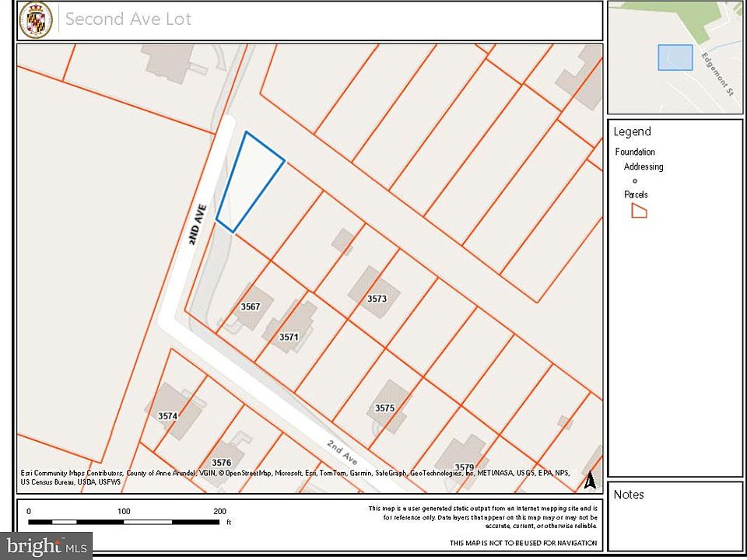Select the building labeled 3575
The width and height of the screenshot is (747, 560).
[x=386, y=406]
